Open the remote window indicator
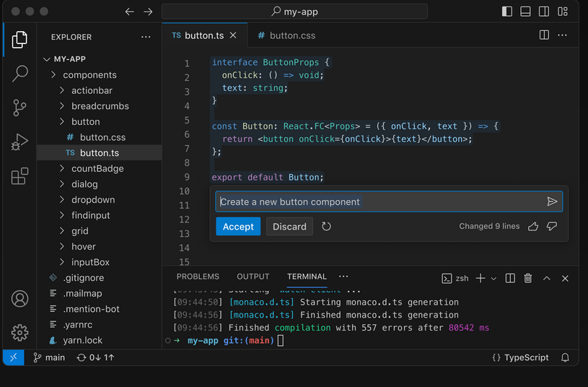 point(14,357)
